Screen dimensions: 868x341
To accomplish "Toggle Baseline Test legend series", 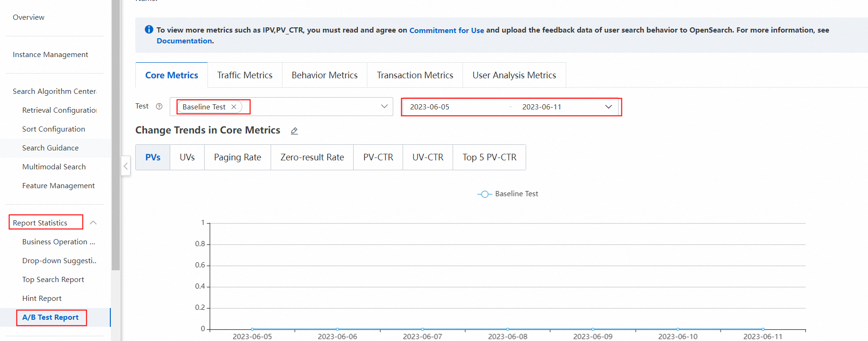I will pyautogui.click(x=508, y=194).
